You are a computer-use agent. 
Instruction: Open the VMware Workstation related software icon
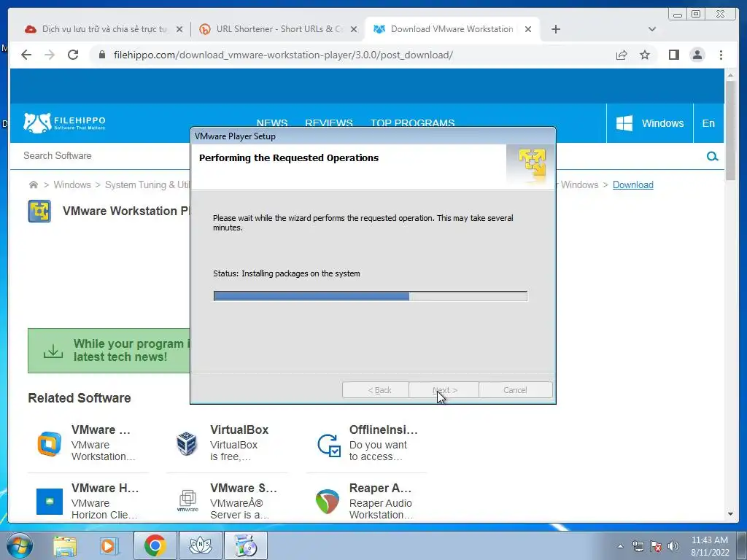(50, 444)
